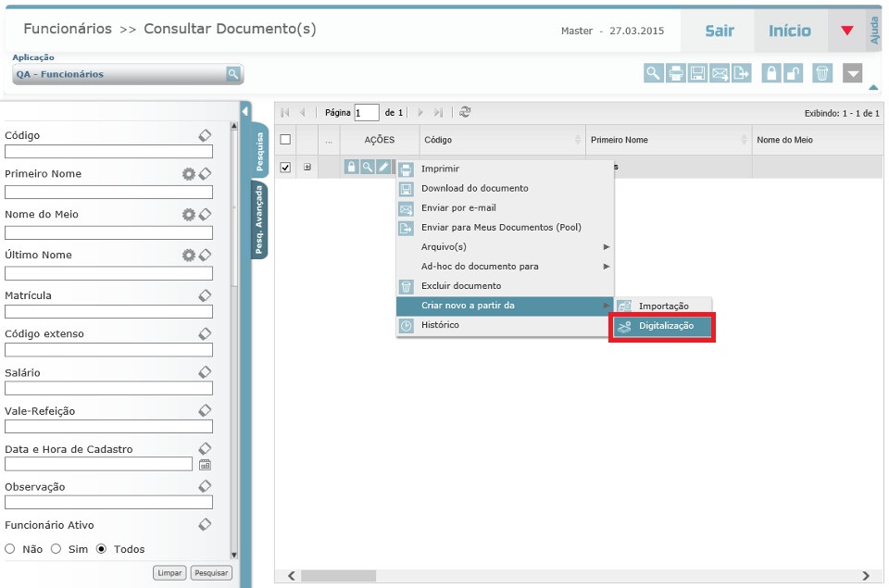Click the Sair link
This screenshot has height=588, width=889.
tap(719, 31)
